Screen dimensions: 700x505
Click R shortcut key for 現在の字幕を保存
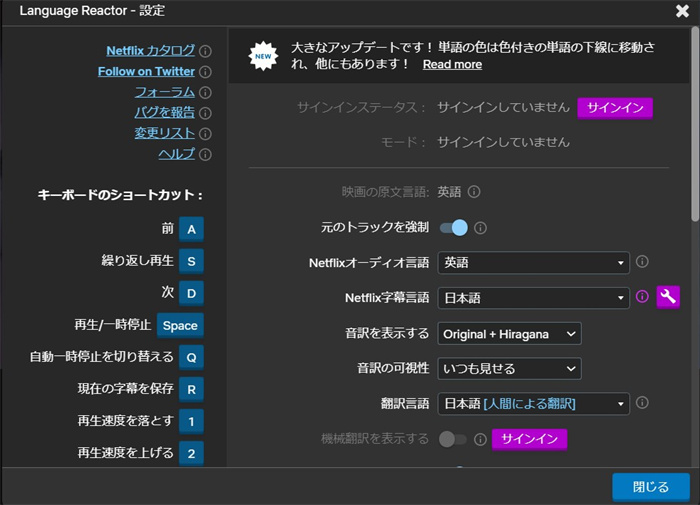(x=191, y=389)
